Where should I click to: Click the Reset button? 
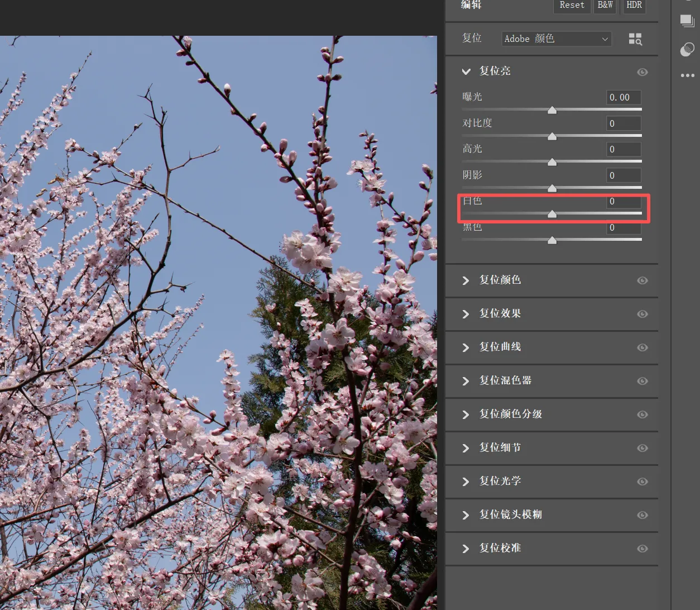coord(572,6)
